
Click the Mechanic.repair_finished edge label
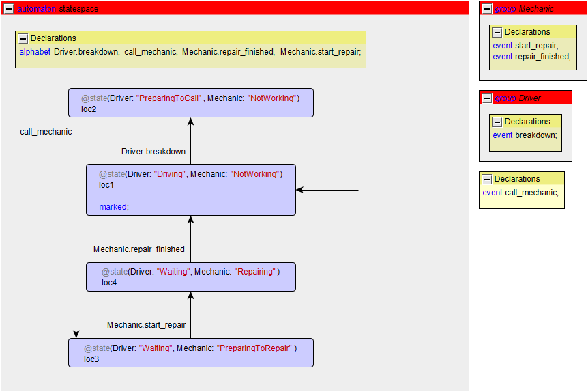139,249
